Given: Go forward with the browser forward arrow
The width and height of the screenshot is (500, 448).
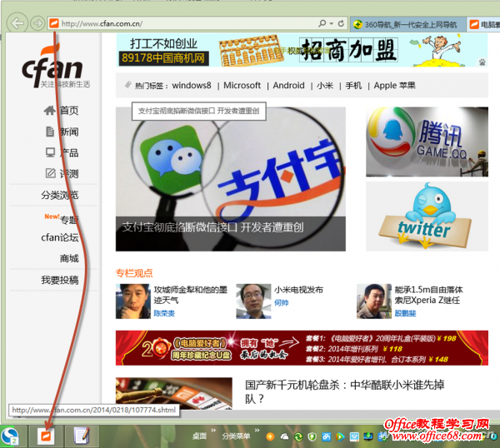Looking at the screenshot, I should (x=37, y=23).
